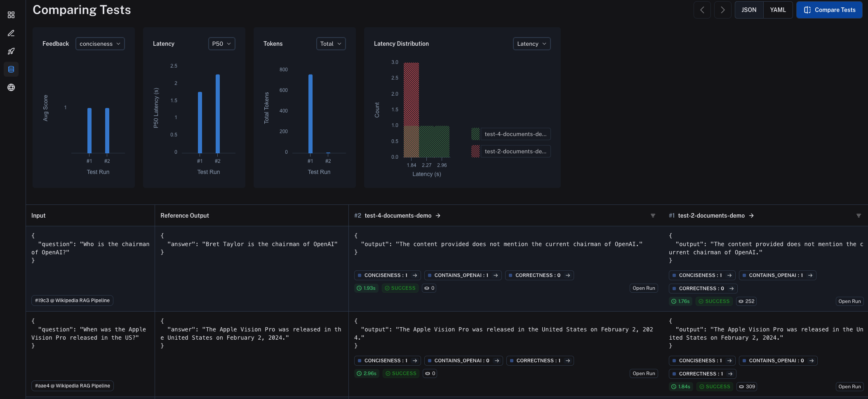The height and width of the screenshot is (399, 868).
Task: Click the #19c3 @ Wikipedia RAG Pipeline tag
Action: pyautogui.click(x=72, y=300)
